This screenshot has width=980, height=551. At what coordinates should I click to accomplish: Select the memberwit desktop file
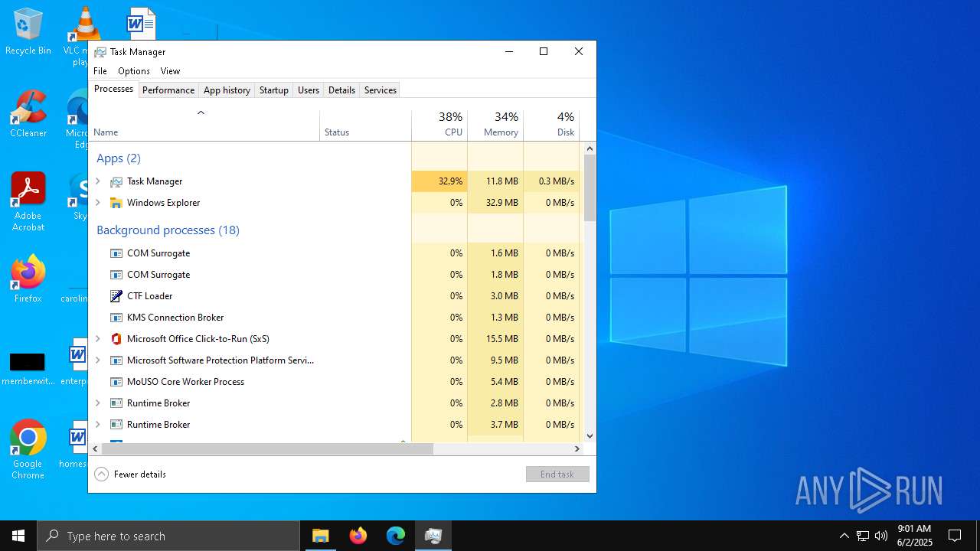pyautogui.click(x=28, y=367)
